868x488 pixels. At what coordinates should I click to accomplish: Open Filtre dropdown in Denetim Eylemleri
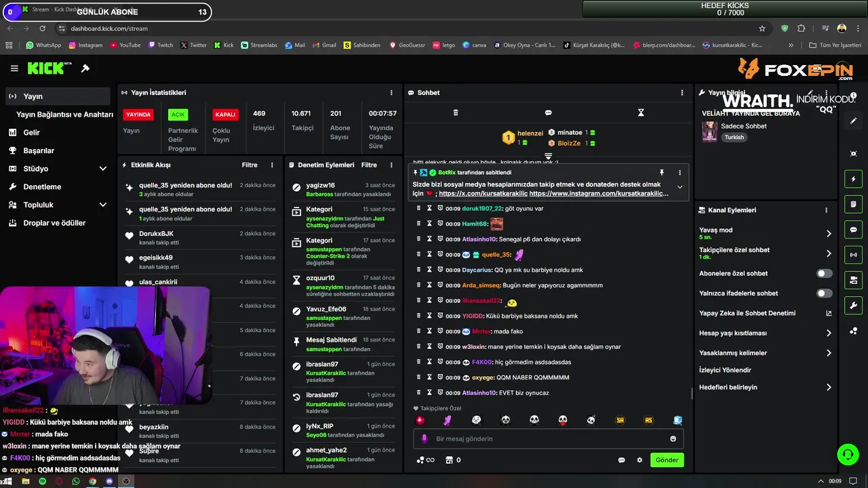(369, 165)
